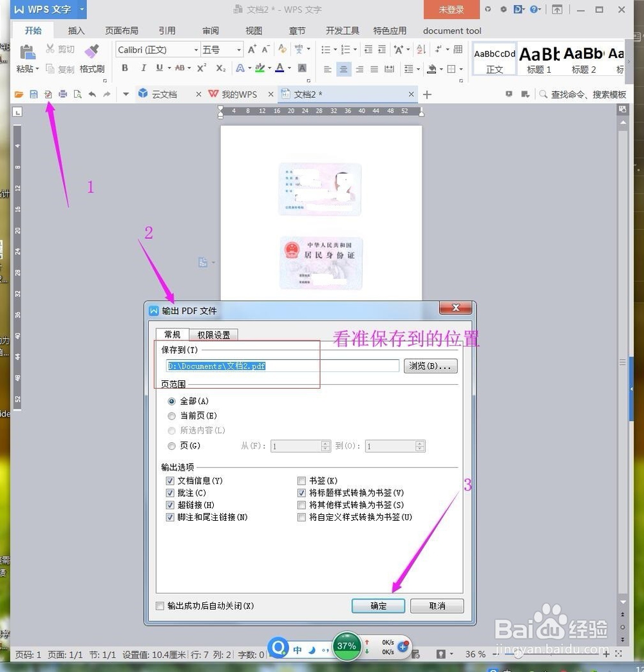Undo the last action
The height and width of the screenshot is (672, 644).
click(92, 94)
